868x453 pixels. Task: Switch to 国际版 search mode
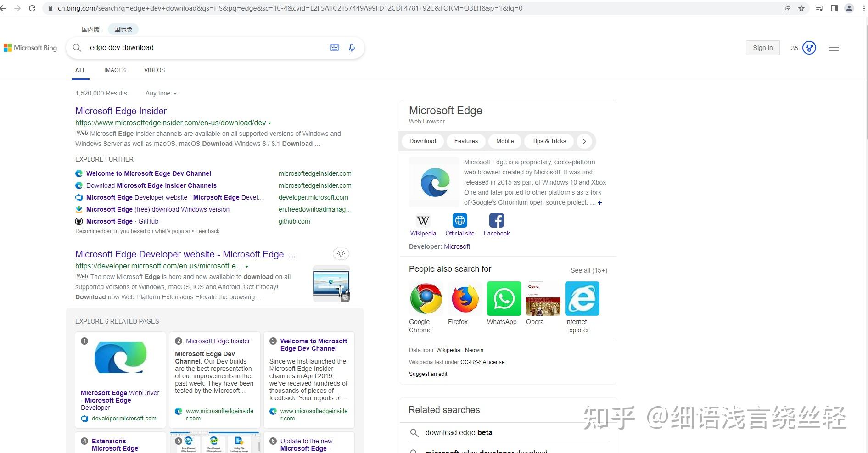pyautogui.click(x=123, y=29)
